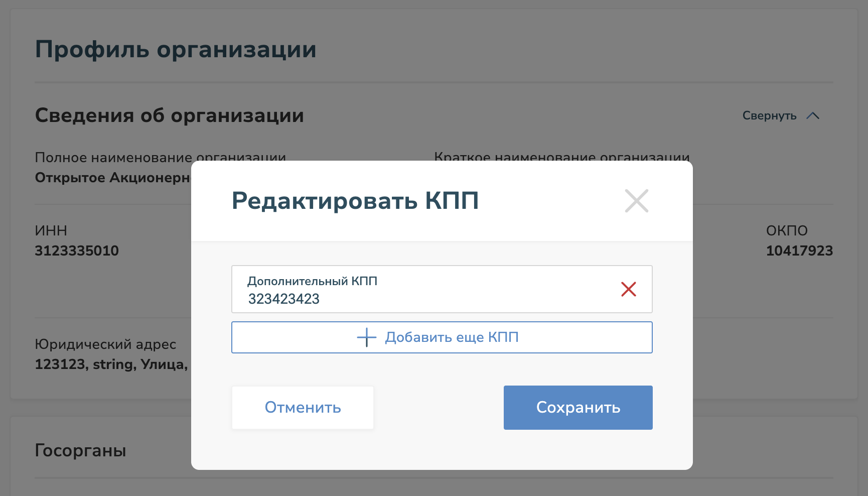The width and height of the screenshot is (868, 496).
Task: Select the КПП value 323423423
Action: tap(284, 299)
